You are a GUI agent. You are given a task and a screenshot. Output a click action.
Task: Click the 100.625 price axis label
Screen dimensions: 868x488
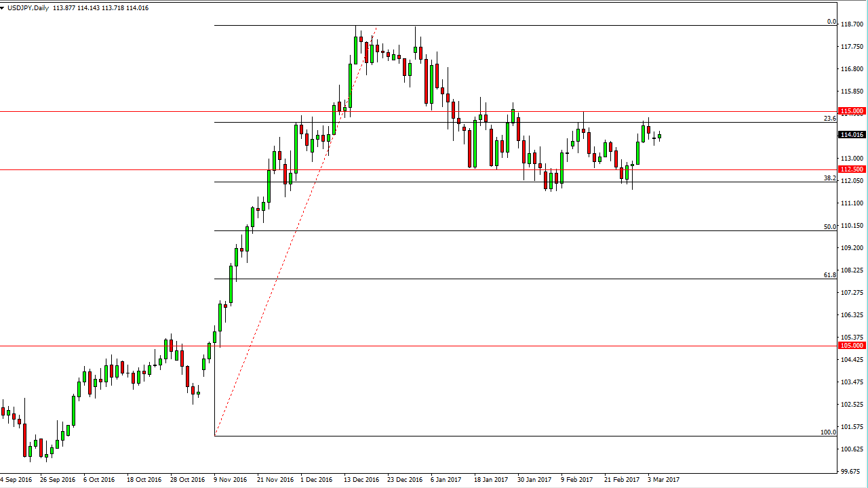(x=851, y=449)
